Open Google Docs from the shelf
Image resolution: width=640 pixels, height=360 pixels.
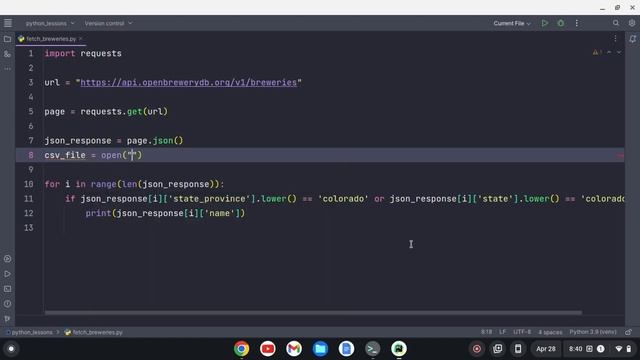click(x=347, y=349)
